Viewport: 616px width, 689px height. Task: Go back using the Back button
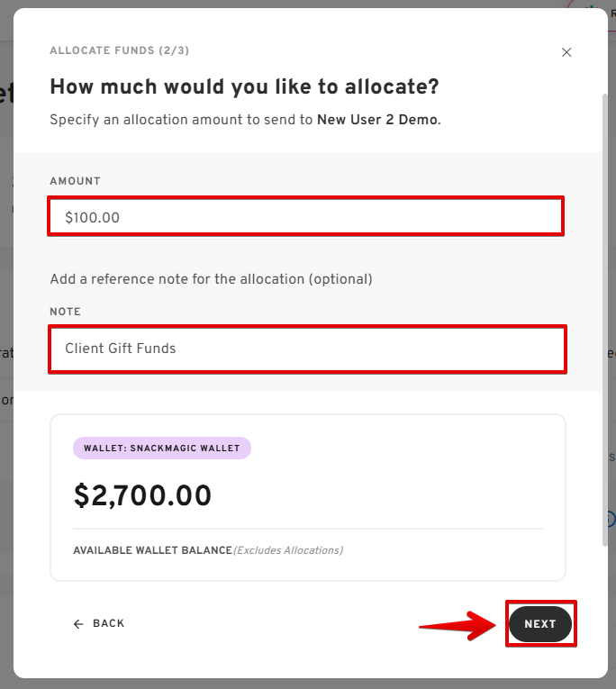108,623
